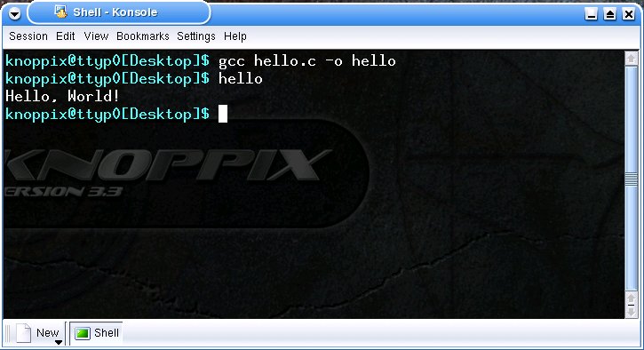Viewport: 644px width, 350px height.
Task: Click the vertical scrollbar handle grip
Action: click(632, 179)
